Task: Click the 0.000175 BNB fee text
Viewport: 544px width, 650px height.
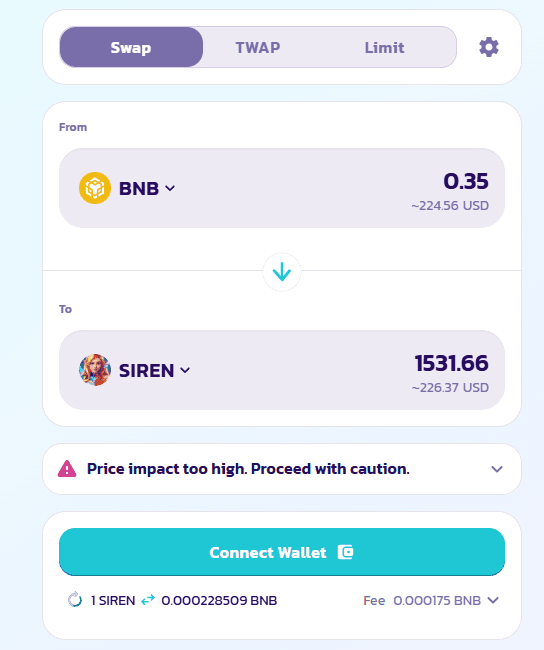Action: click(x=437, y=600)
